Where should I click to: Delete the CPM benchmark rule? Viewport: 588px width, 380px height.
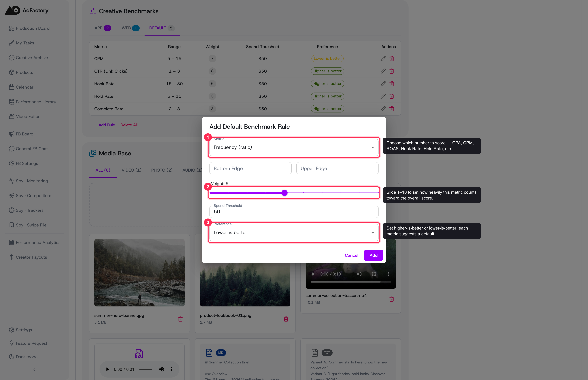392,59
